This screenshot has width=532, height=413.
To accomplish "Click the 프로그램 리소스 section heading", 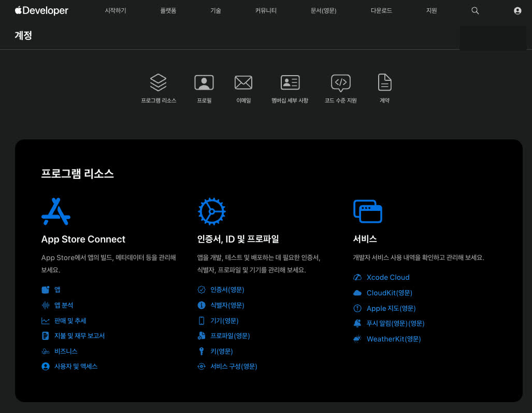I will pyautogui.click(x=77, y=174).
